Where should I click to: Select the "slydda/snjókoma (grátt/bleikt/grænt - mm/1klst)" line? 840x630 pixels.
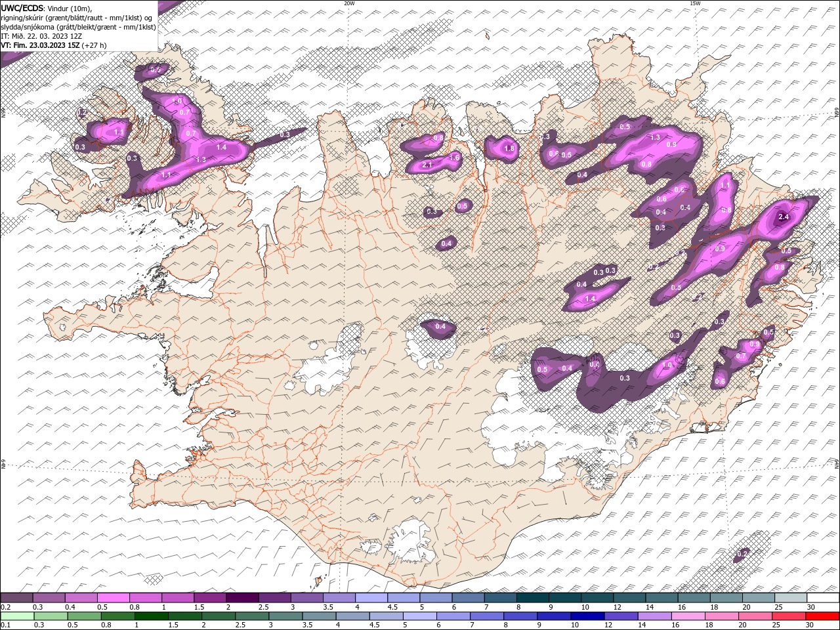point(78,26)
